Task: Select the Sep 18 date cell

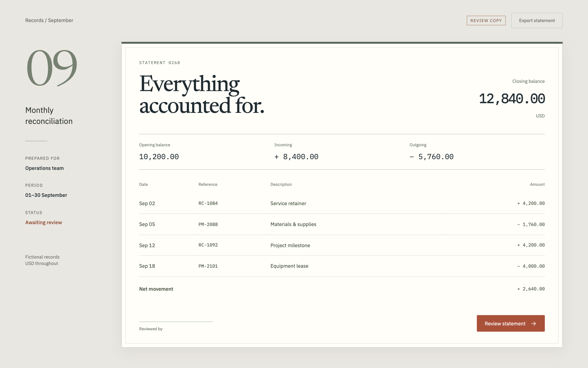Action: click(x=147, y=266)
